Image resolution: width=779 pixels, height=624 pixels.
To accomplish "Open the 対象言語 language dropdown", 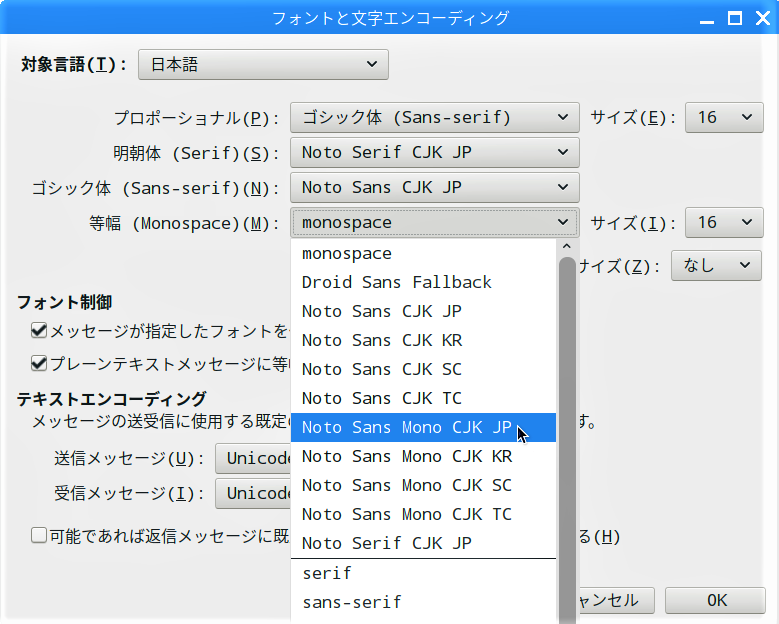I will click(263, 65).
